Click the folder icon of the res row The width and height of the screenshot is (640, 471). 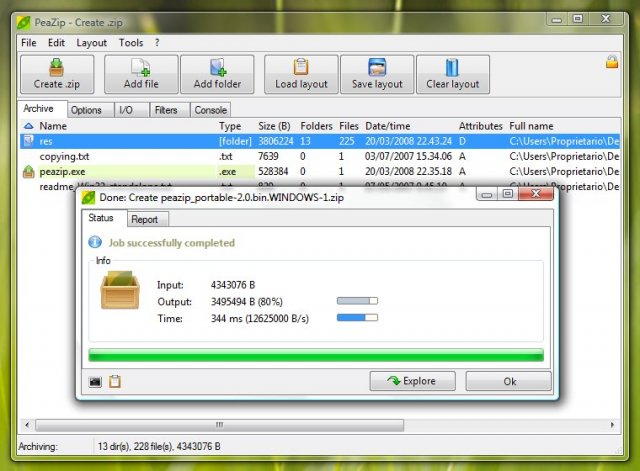click(x=28, y=141)
